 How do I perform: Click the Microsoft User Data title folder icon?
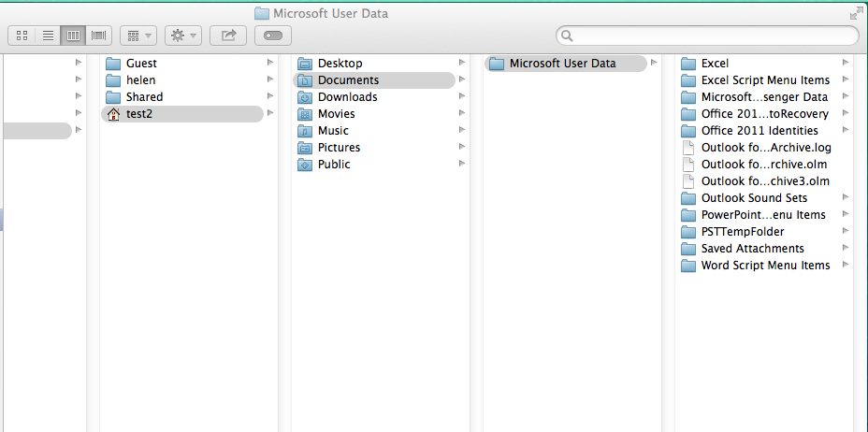(x=261, y=13)
